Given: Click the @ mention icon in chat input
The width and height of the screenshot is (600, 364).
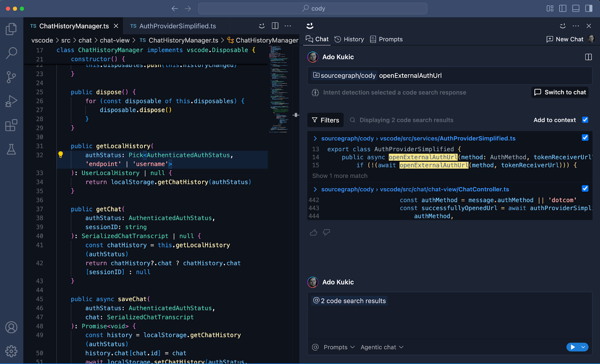Looking at the screenshot, I should (x=315, y=347).
